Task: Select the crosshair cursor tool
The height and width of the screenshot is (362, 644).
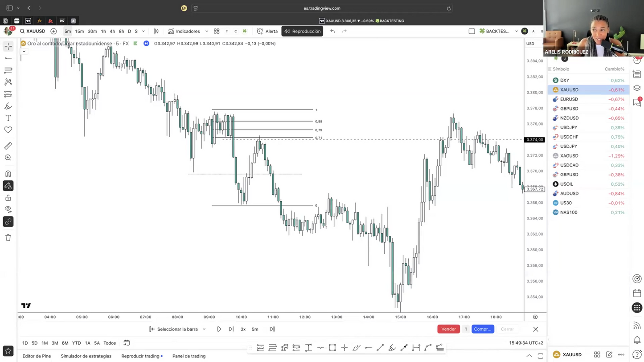Action: click(x=8, y=46)
